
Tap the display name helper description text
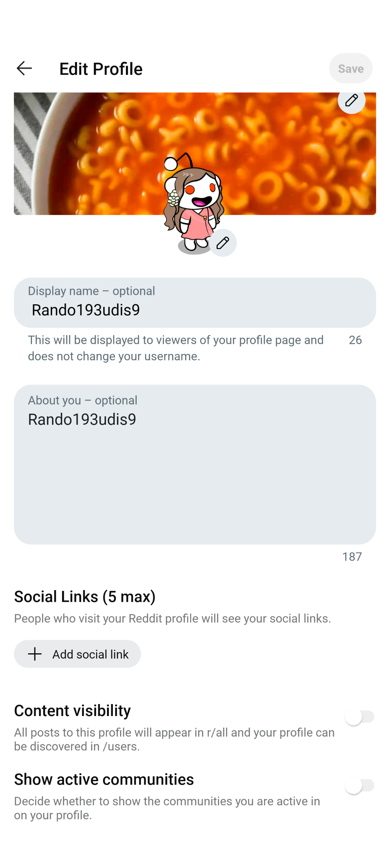coord(176,348)
